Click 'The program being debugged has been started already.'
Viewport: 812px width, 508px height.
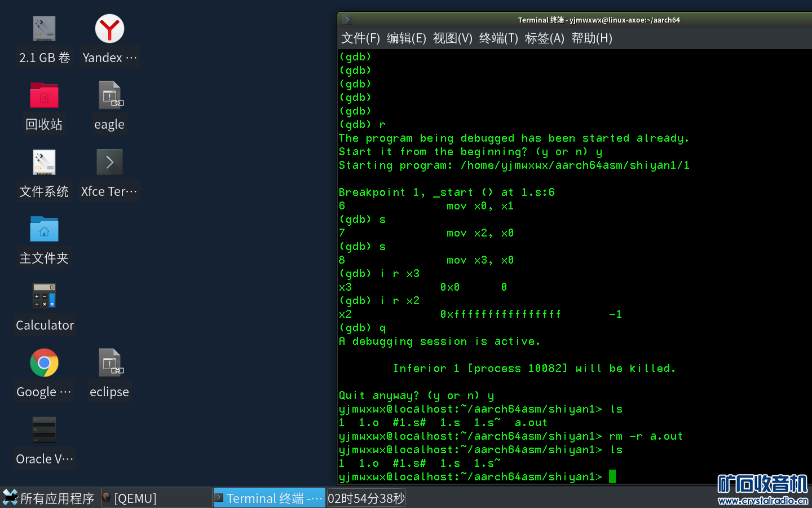514,138
